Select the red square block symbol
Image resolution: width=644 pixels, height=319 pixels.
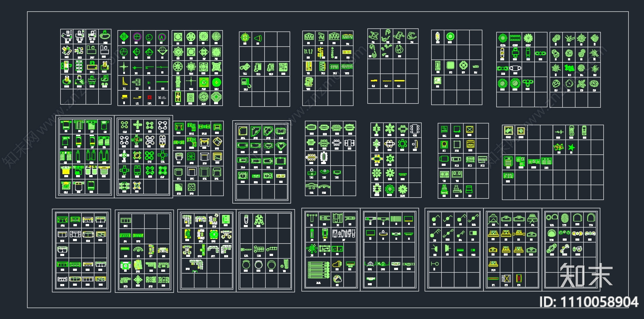tap(149, 98)
